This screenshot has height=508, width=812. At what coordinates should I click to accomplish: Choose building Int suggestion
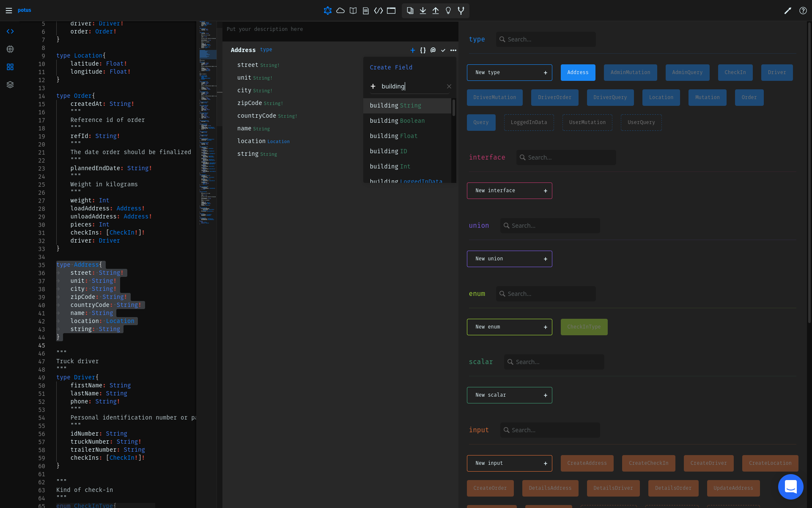tap(407, 166)
